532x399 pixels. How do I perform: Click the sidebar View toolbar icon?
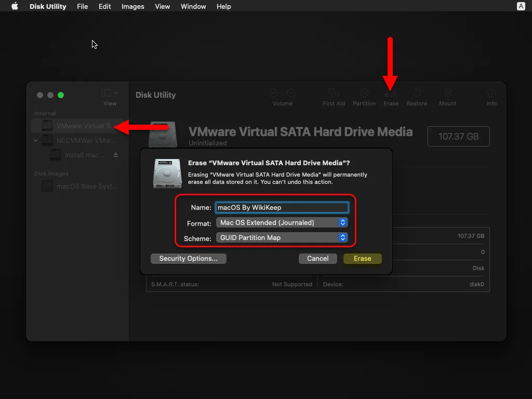(106, 93)
